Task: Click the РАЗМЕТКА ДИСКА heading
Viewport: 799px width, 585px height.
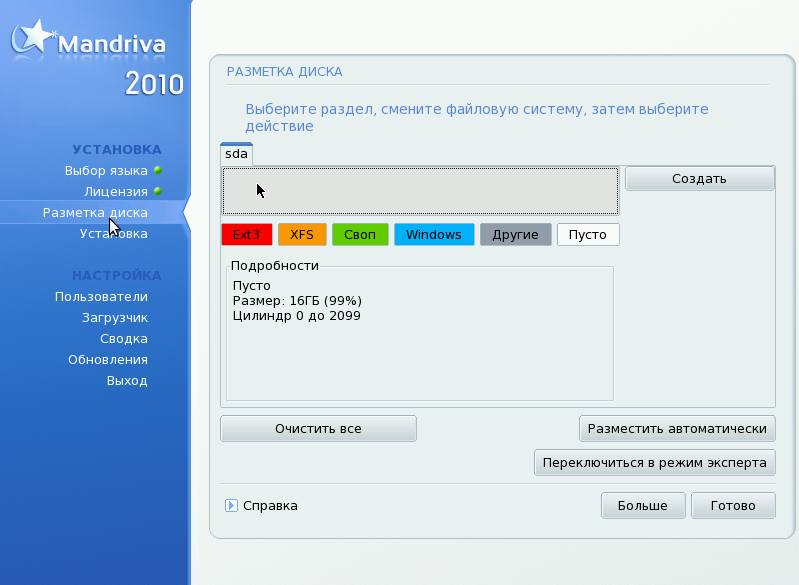Action: click(284, 72)
